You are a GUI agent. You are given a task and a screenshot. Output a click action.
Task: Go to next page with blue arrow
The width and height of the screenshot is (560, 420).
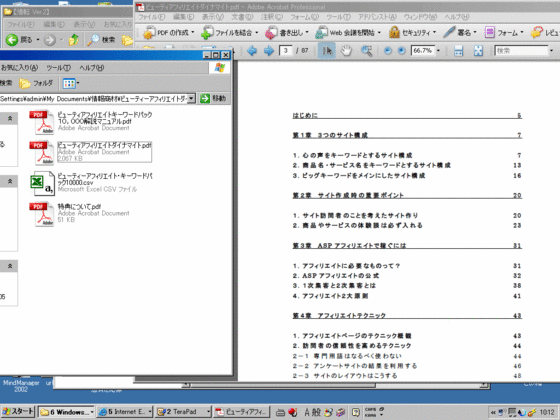(269, 51)
